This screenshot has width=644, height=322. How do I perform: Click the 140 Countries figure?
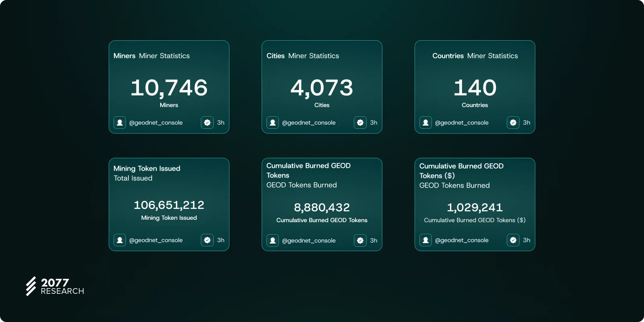(475, 88)
